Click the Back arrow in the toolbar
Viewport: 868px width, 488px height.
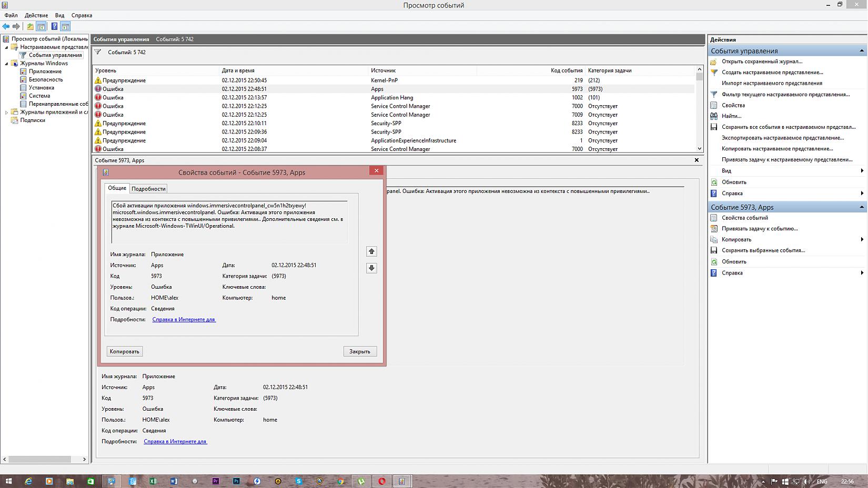[x=6, y=26]
